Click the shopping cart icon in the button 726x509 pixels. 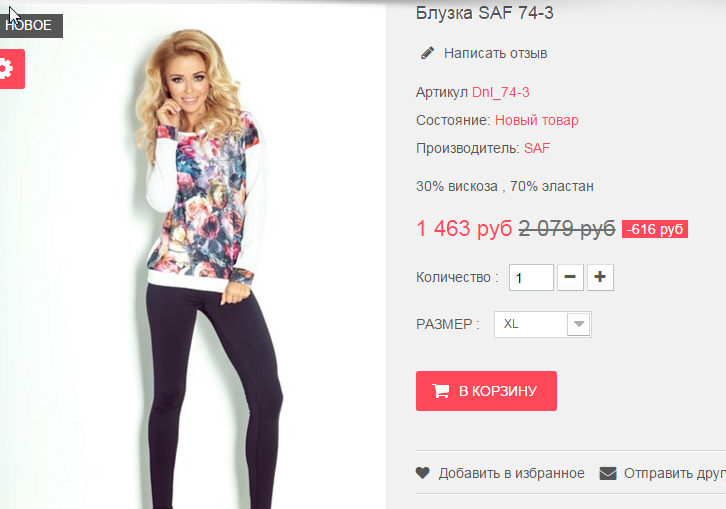point(441,391)
